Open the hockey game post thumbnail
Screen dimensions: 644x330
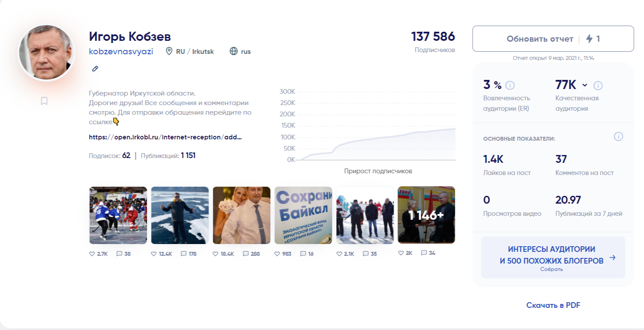tap(118, 215)
